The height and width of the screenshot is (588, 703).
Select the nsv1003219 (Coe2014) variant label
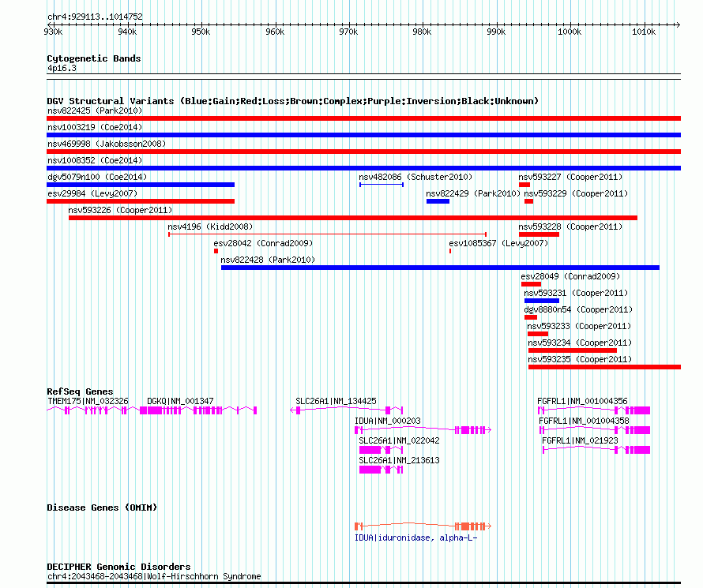(x=95, y=127)
